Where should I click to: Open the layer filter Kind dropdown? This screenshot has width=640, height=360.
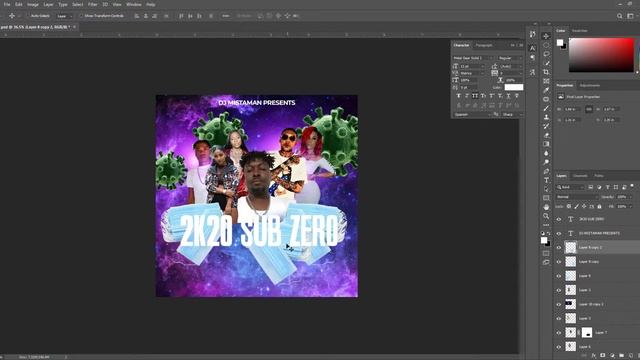pos(571,187)
